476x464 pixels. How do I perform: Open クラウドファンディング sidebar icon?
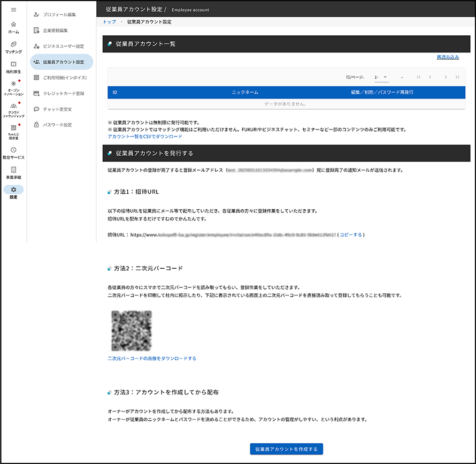click(13, 109)
